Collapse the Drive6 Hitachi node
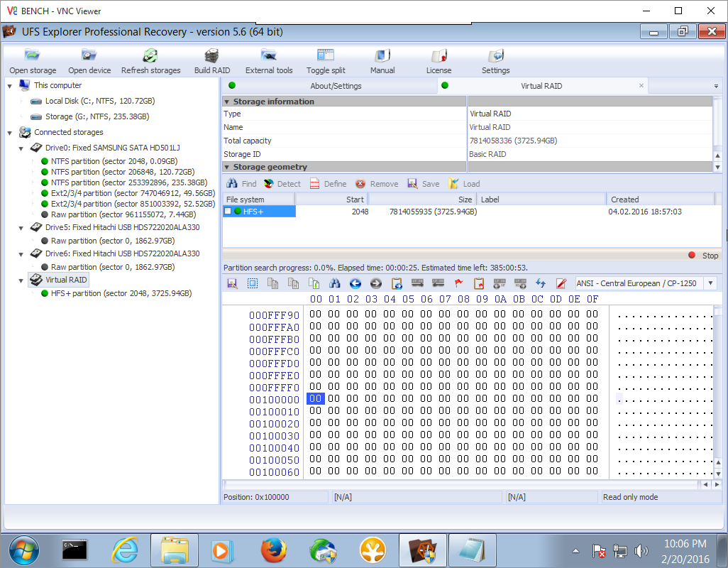Viewport: 728px width, 568px height. pyautogui.click(x=21, y=254)
